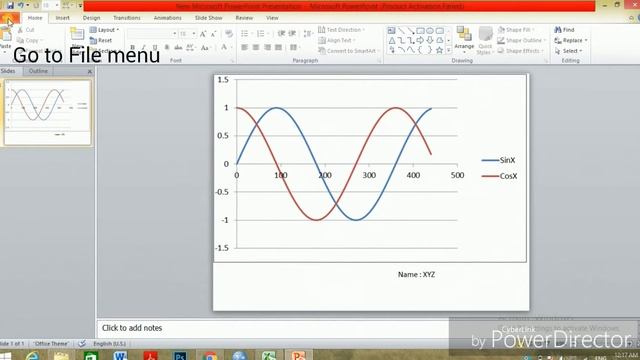This screenshot has height=360, width=640.
Task: Click the Decrease Font Size icon
Action: point(213,34)
